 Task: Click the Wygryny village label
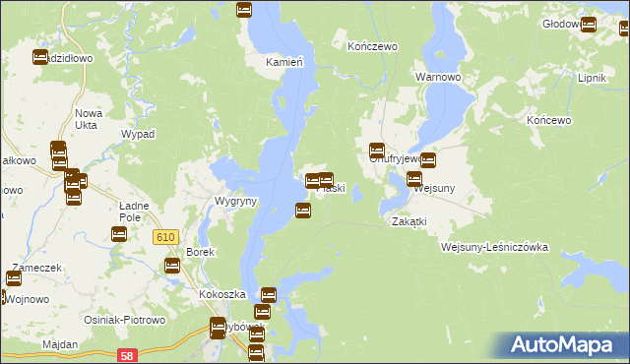point(235,201)
